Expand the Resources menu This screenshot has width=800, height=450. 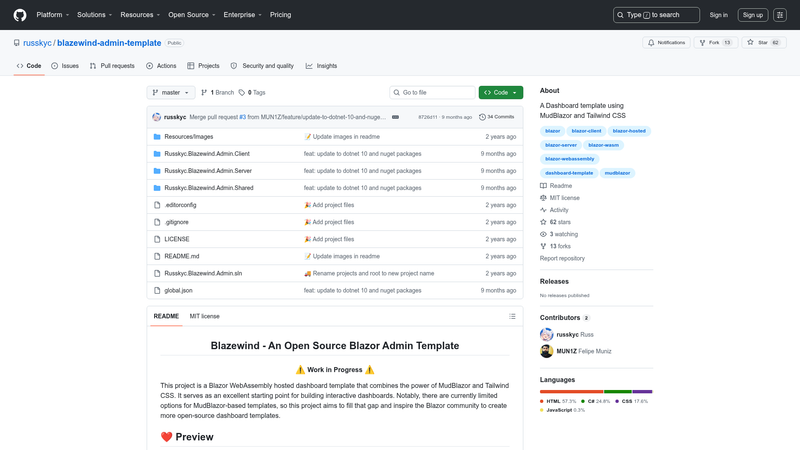[140, 15]
